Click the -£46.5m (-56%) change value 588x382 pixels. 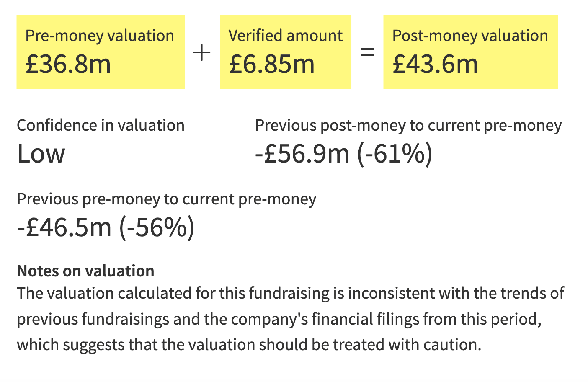click(106, 227)
